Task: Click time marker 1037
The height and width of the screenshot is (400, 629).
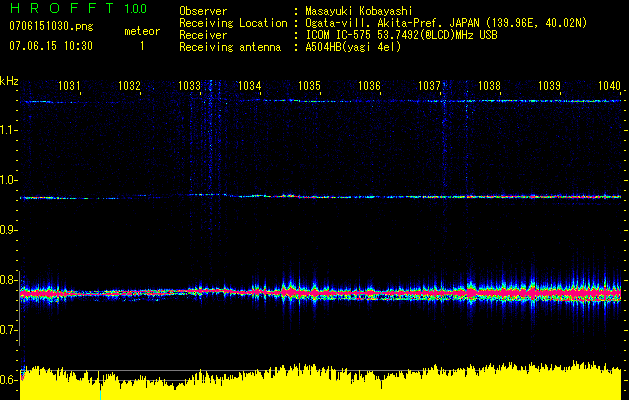Action: coord(429,86)
